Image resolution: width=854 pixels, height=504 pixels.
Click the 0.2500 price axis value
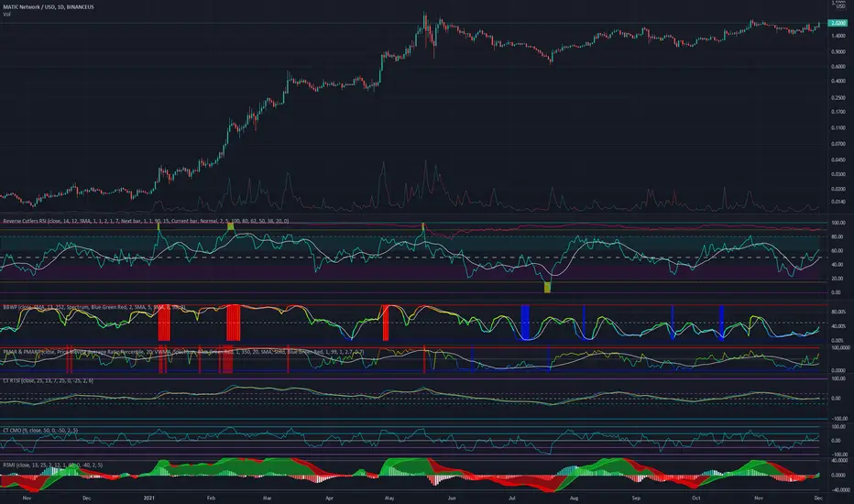coord(838,98)
